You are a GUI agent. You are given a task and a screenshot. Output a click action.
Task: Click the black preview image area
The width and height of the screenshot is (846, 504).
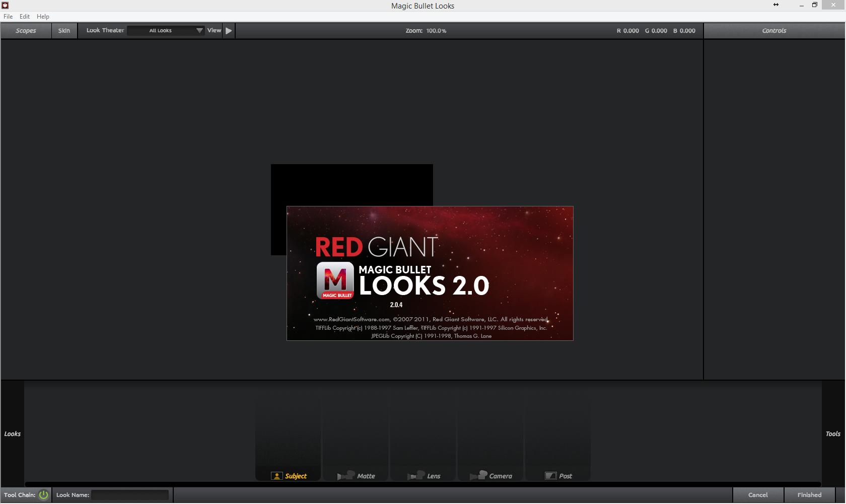click(x=351, y=185)
